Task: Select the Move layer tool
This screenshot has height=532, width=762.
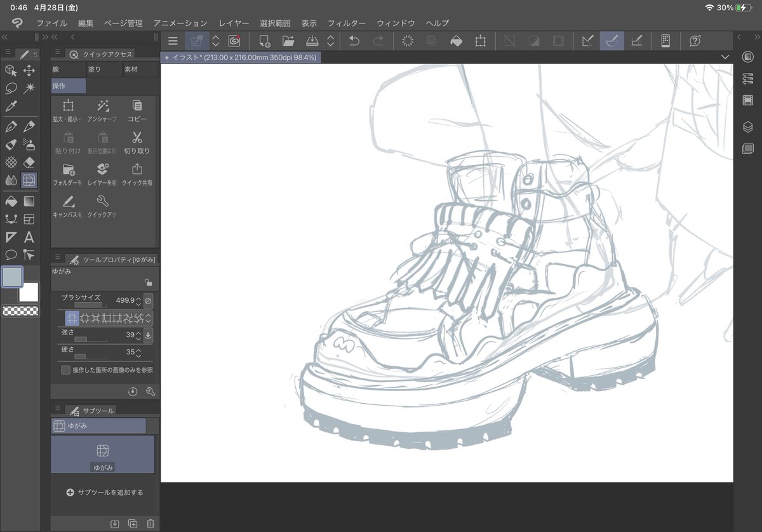Action: [29, 70]
